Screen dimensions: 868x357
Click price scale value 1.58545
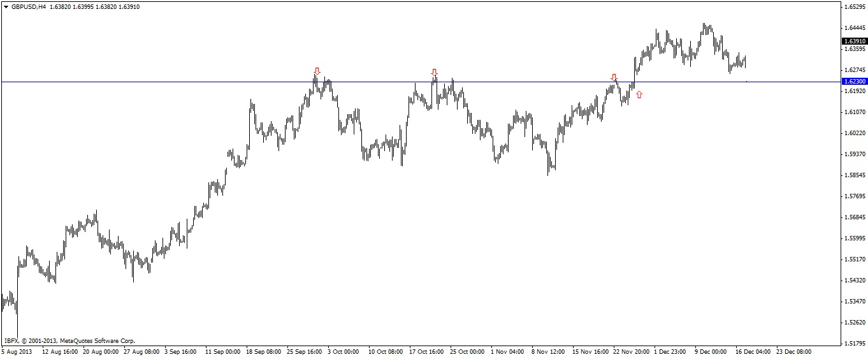[x=855, y=175]
